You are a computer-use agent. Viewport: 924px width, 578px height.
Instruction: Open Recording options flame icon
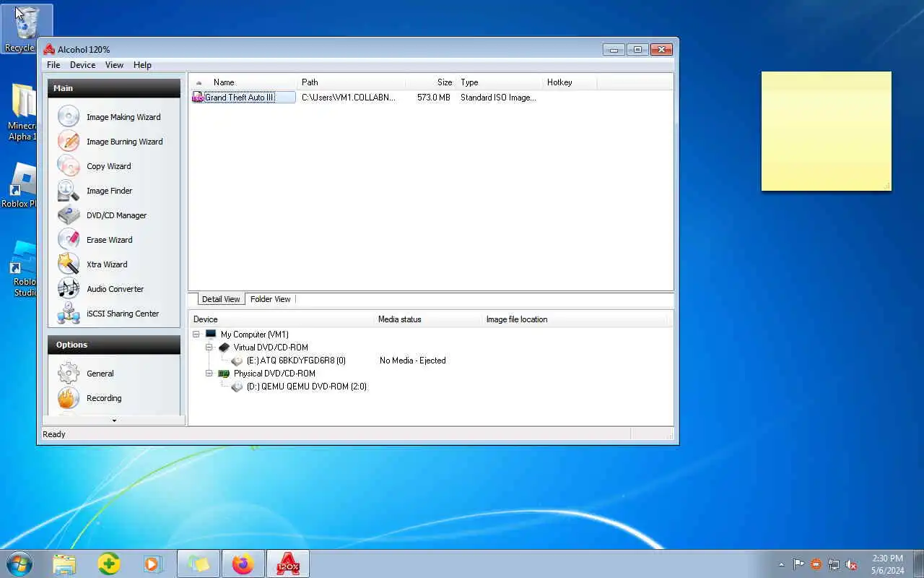tap(69, 398)
